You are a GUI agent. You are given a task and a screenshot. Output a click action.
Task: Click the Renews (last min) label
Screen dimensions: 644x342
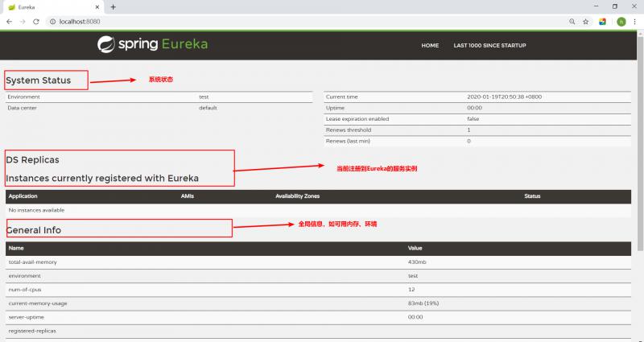(348, 142)
